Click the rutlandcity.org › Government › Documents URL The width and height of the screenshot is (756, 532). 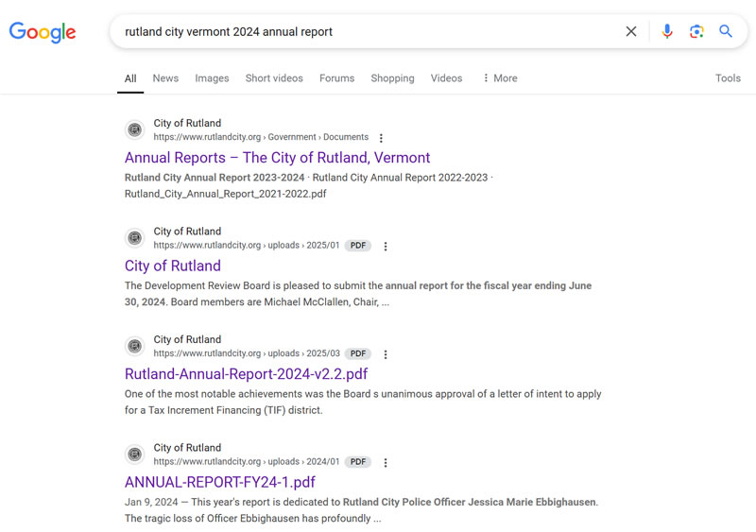pyautogui.click(x=261, y=137)
